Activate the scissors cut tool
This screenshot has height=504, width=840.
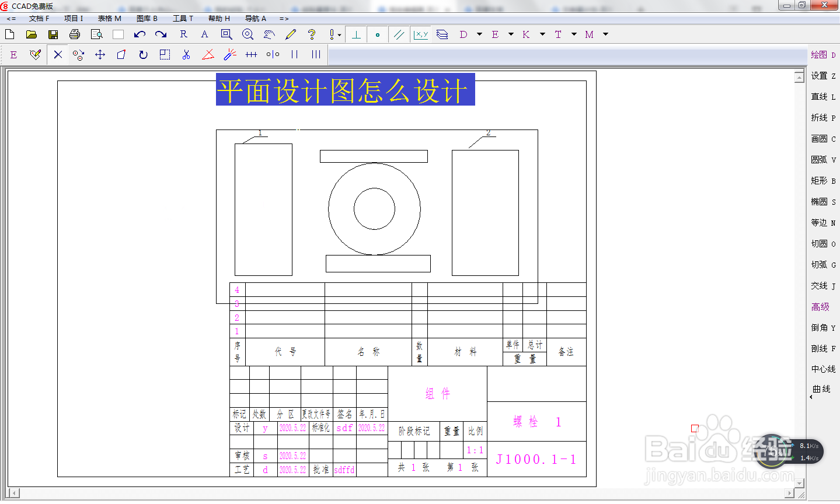click(187, 54)
